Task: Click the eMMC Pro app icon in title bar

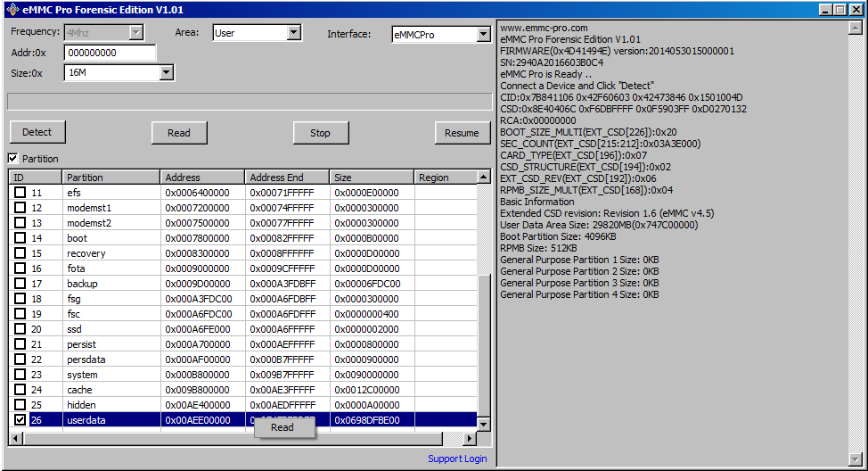Action: click(x=12, y=10)
